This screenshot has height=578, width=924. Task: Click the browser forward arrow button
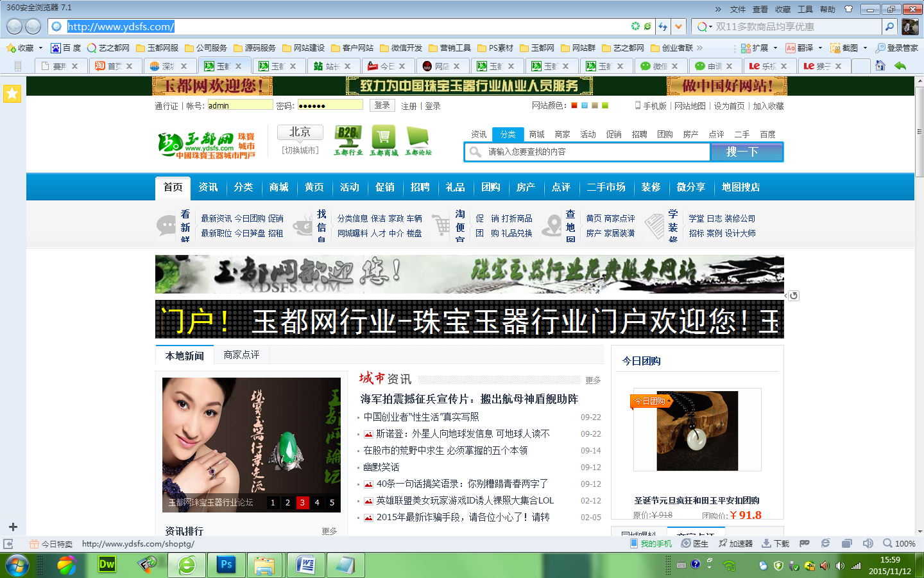click(33, 26)
